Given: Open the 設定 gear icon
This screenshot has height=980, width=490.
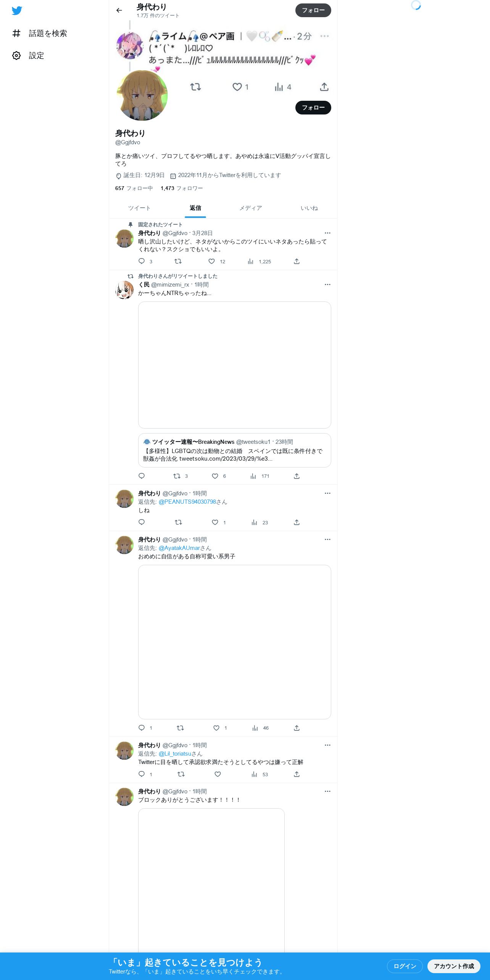Looking at the screenshot, I should click(16, 56).
